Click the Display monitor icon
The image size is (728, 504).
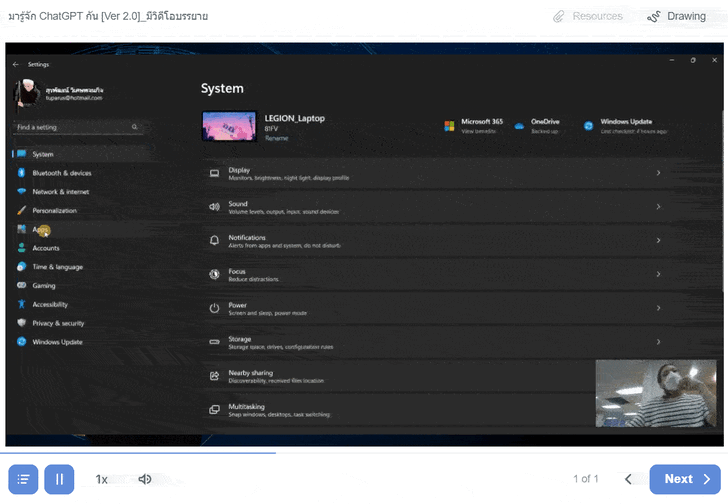[214, 173]
